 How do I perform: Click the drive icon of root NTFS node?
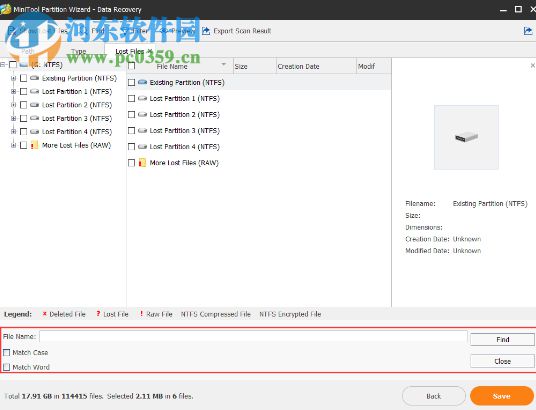23,65
